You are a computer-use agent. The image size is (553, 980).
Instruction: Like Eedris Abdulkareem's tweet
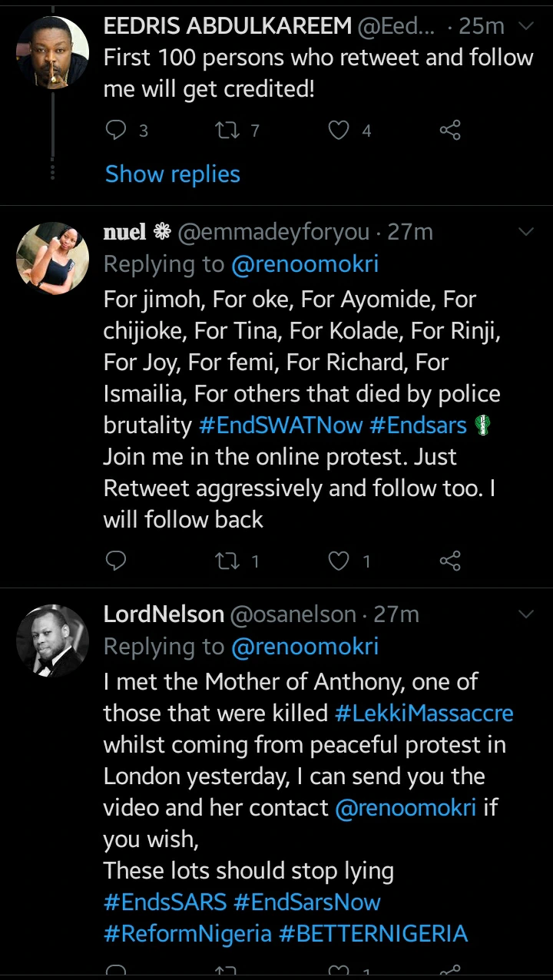pos(339,131)
